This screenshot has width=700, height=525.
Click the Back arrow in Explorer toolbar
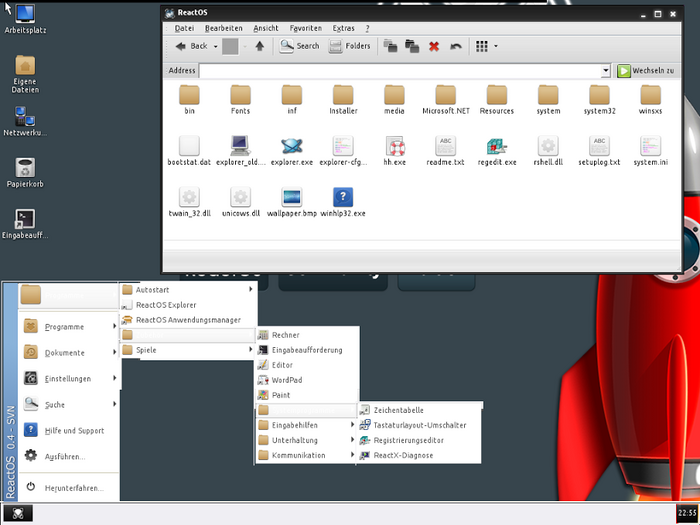pyautogui.click(x=182, y=46)
